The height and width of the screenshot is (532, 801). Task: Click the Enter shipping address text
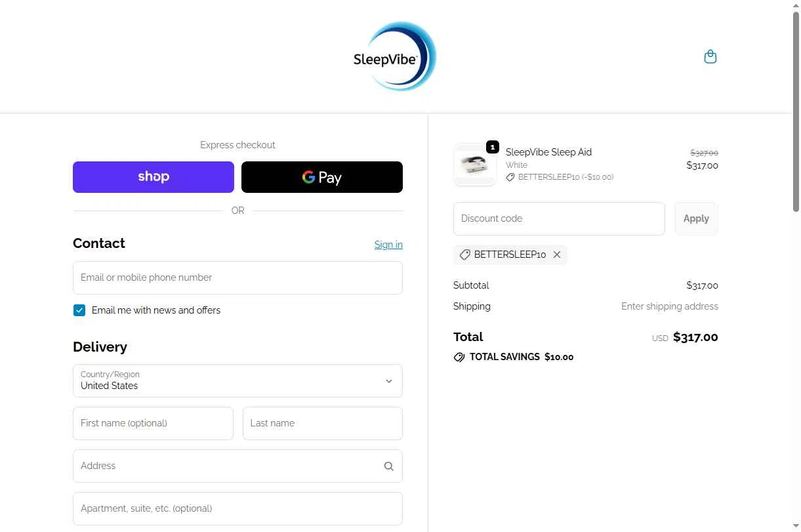click(x=670, y=306)
